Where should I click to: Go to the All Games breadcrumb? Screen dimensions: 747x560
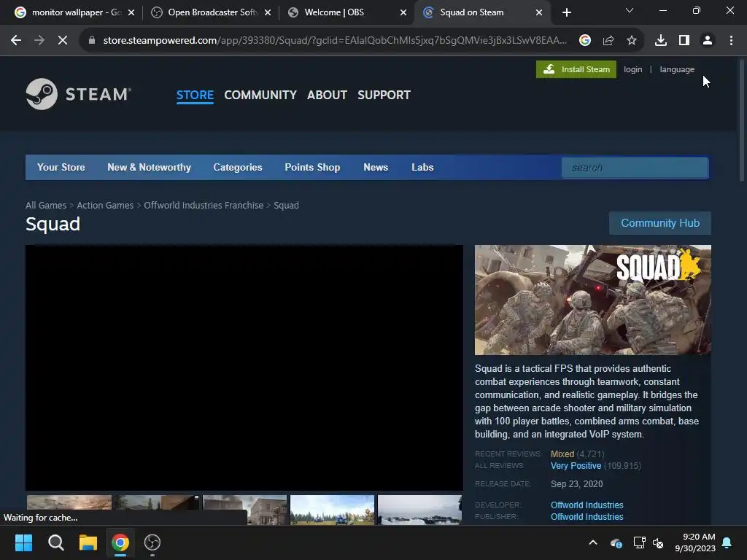pos(46,205)
